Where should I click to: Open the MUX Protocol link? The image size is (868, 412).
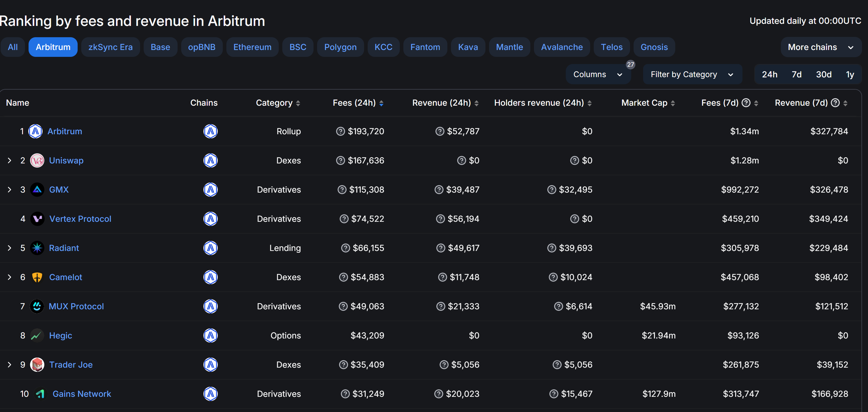[76, 306]
